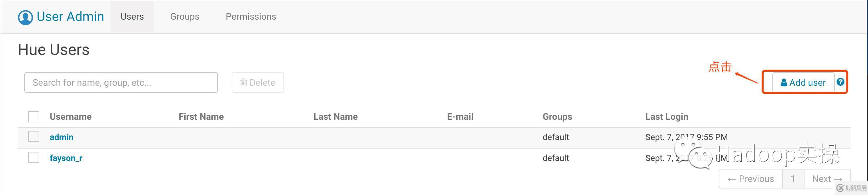
Task: Open the admin user link
Action: click(x=61, y=137)
